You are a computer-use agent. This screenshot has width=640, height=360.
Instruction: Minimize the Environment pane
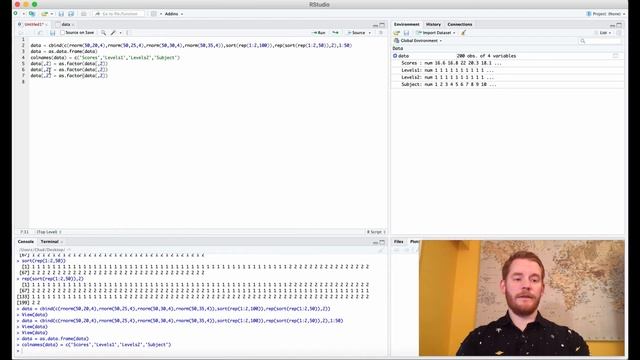(612, 25)
